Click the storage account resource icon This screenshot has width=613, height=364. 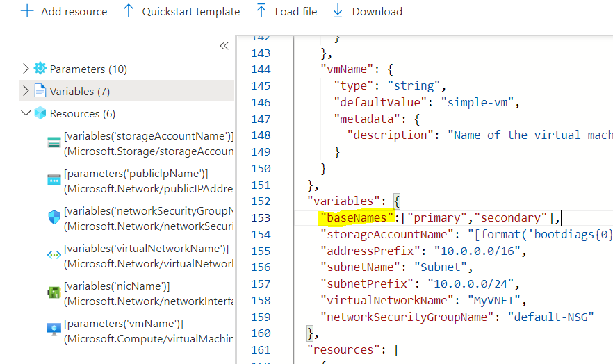[x=54, y=142]
